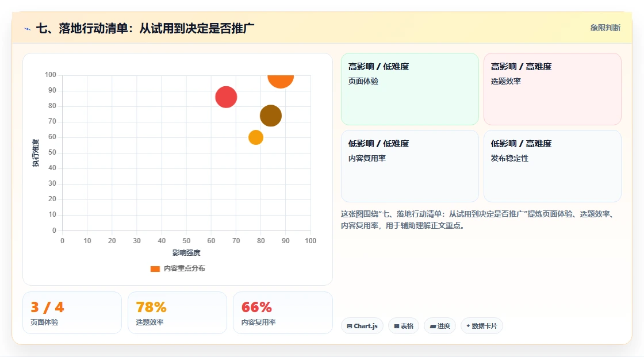
Task: Open the 高影响 / 低难度 quadrant card
Action: coord(410,89)
